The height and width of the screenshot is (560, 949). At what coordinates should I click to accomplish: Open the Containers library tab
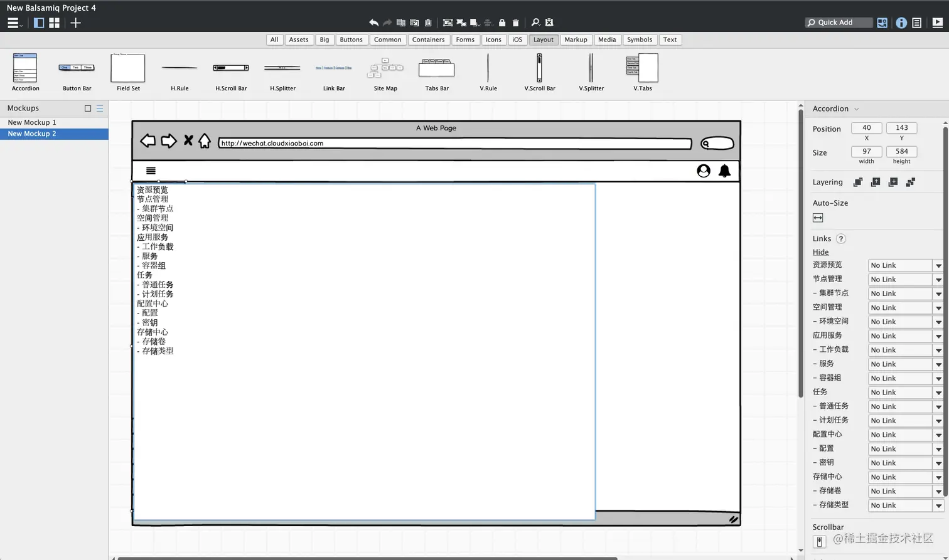click(x=428, y=40)
